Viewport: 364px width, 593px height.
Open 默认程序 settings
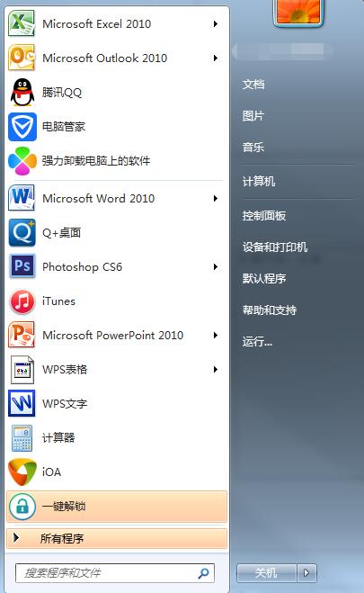click(264, 279)
